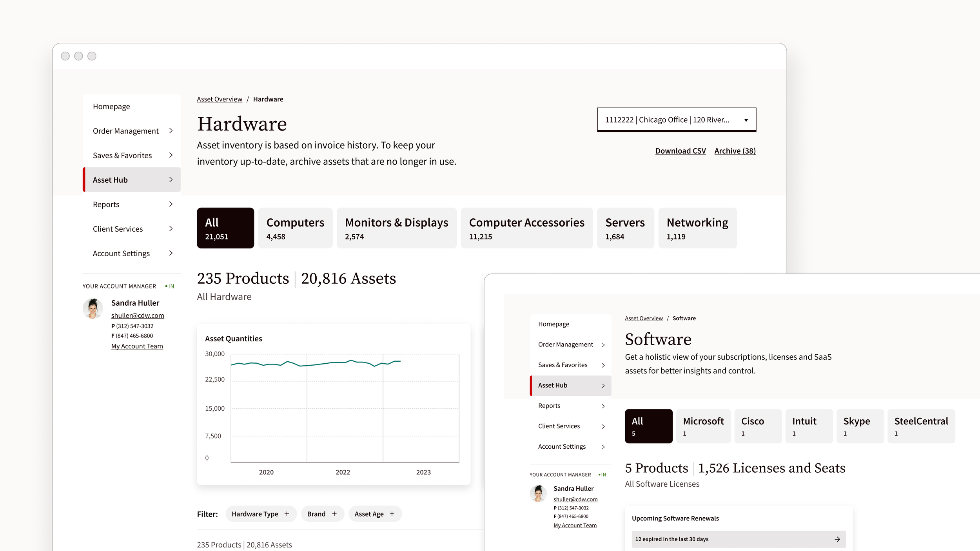Expand Account Settings in Software sidebar
The image size is (980, 551).
(603, 447)
